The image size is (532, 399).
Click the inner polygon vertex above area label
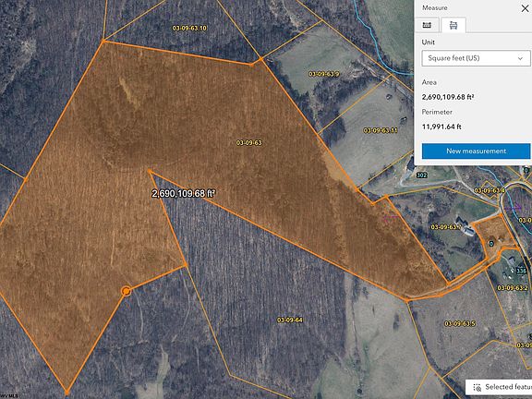click(150, 172)
